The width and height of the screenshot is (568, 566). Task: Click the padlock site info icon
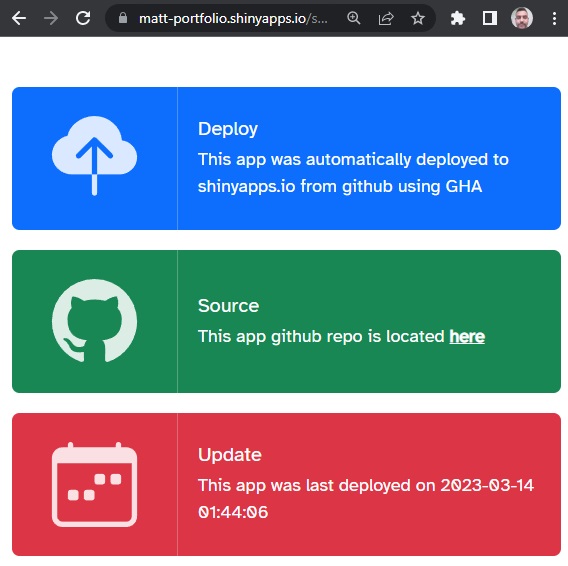(x=123, y=18)
